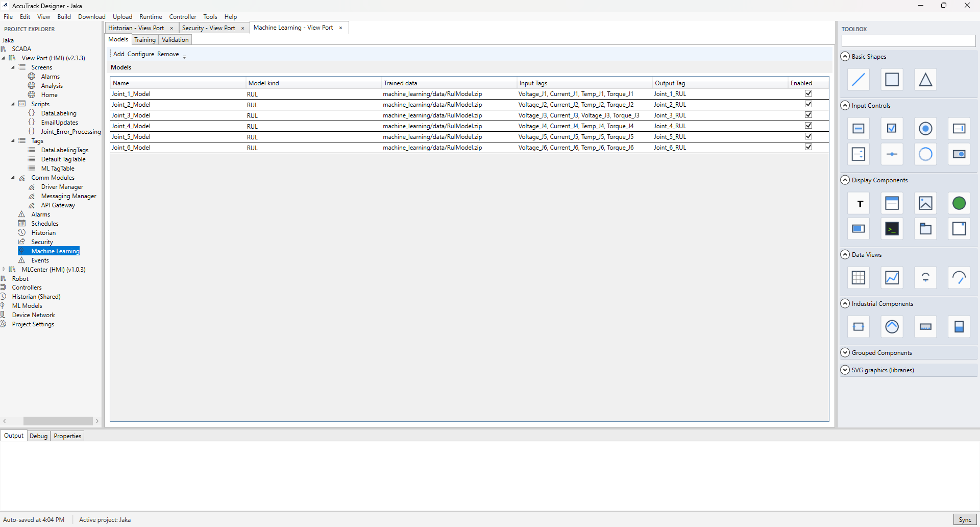Click the Schedules calendar icon
The image size is (980, 527).
[22, 224]
